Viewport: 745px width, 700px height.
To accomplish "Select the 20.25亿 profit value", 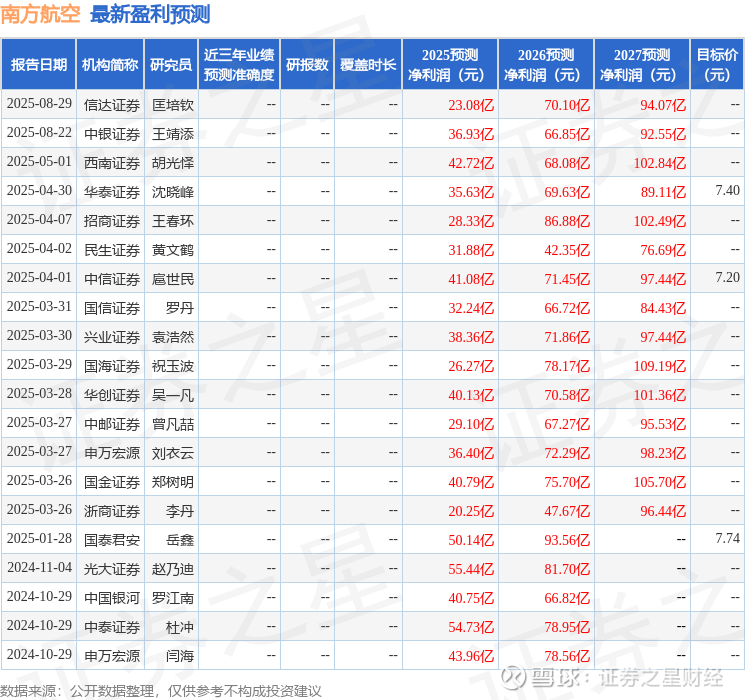I will coord(471,510).
